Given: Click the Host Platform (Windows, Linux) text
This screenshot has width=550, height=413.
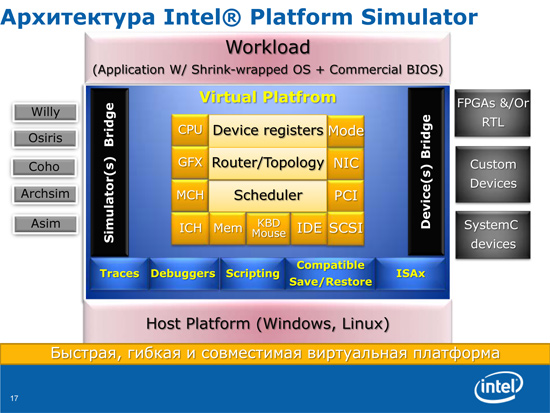Looking at the screenshot, I should [268, 324].
